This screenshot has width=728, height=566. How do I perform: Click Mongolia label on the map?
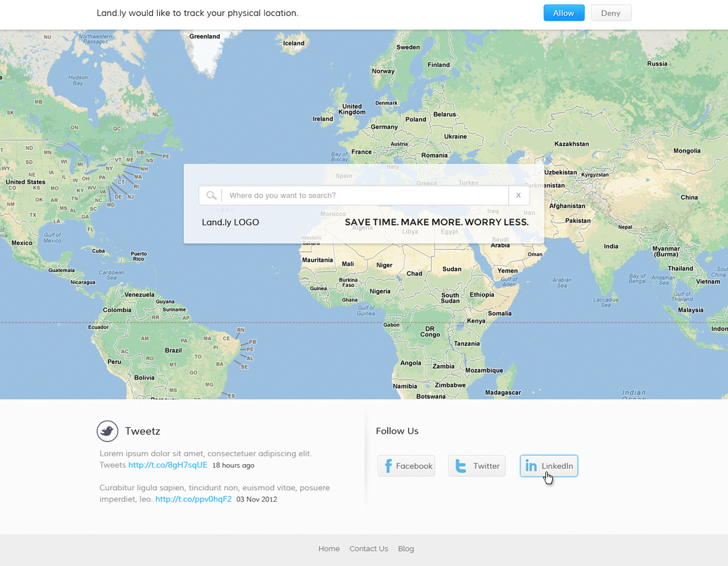click(687, 151)
